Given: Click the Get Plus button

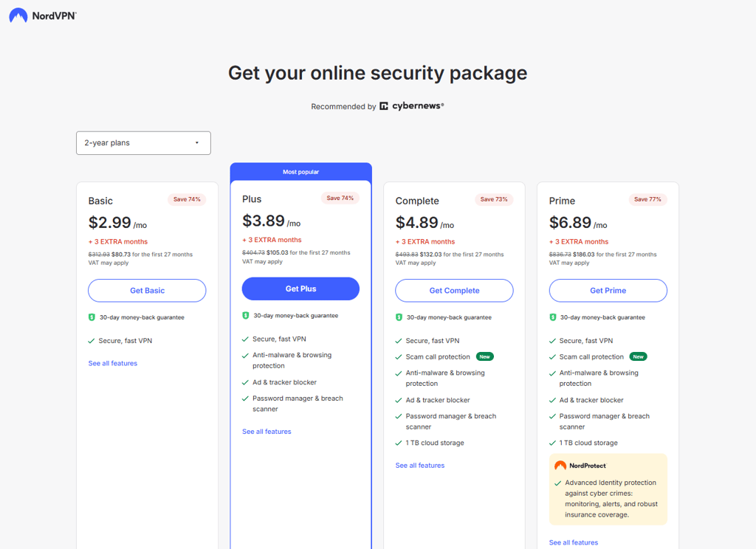Looking at the screenshot, I should tap(300, 289).
